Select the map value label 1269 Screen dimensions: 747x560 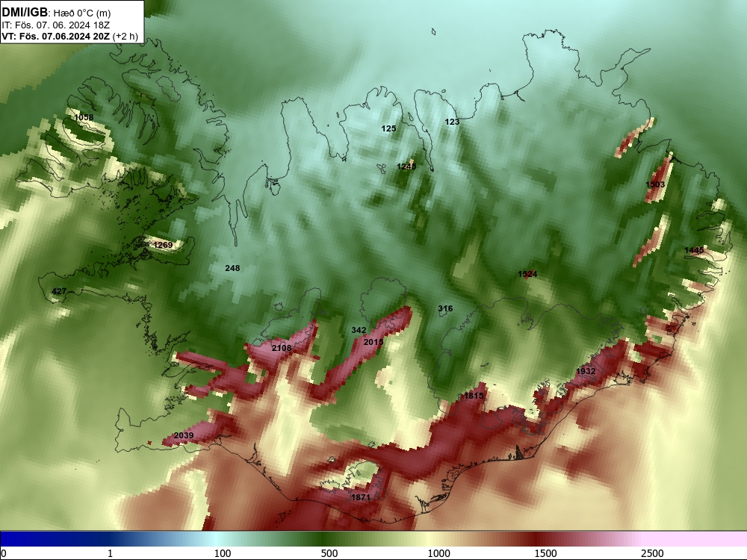point(163,245)
